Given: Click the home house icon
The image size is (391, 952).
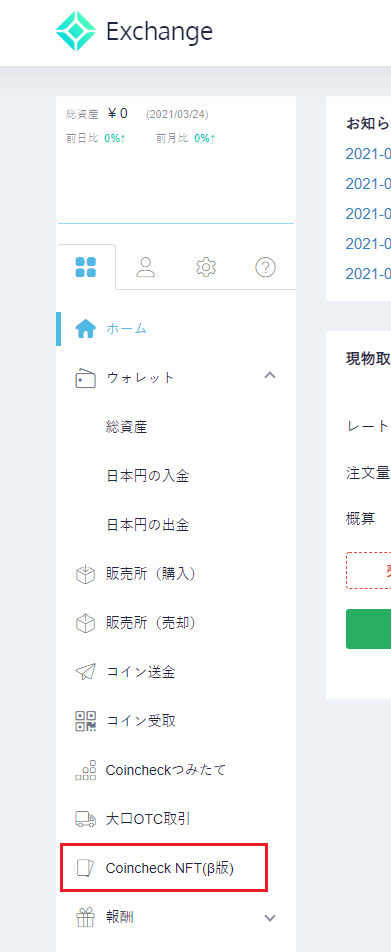Looking at the screenshot, I should point(86,329).
